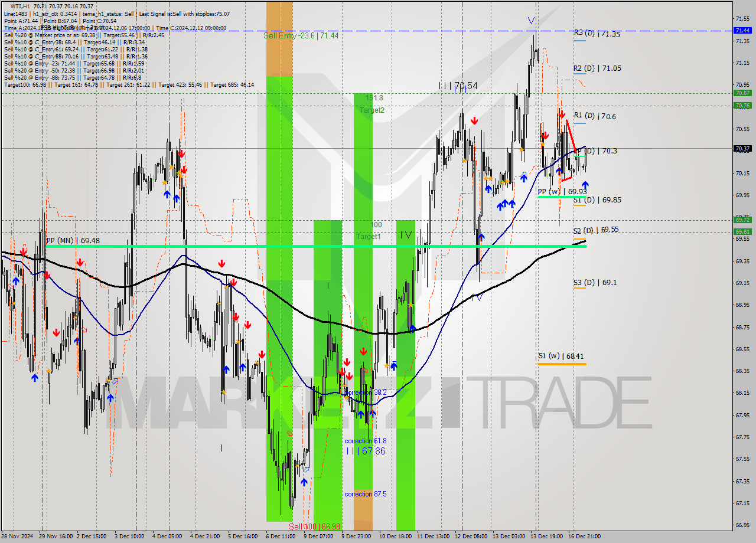Select the 71.55 price scale value
This screenshot has height=543, width=756.
pyautogui.click(x=742, y=19)
